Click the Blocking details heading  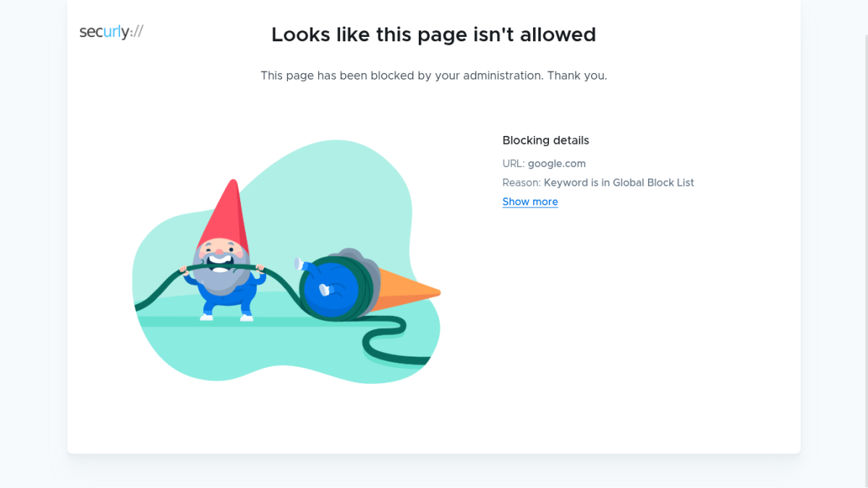[546, 140]
